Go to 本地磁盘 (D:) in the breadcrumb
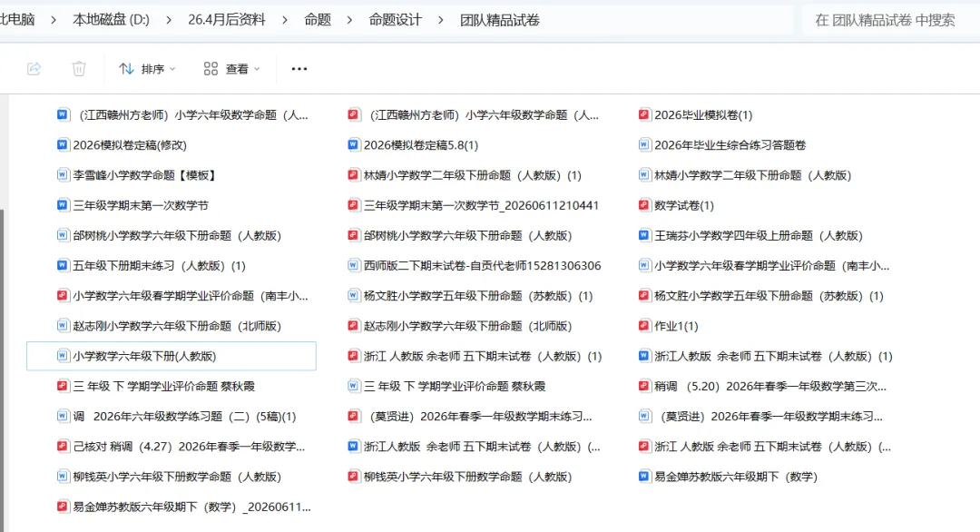The width and height of the screenshot is (980, 532). pyautogui.click(x=112, y=20)
